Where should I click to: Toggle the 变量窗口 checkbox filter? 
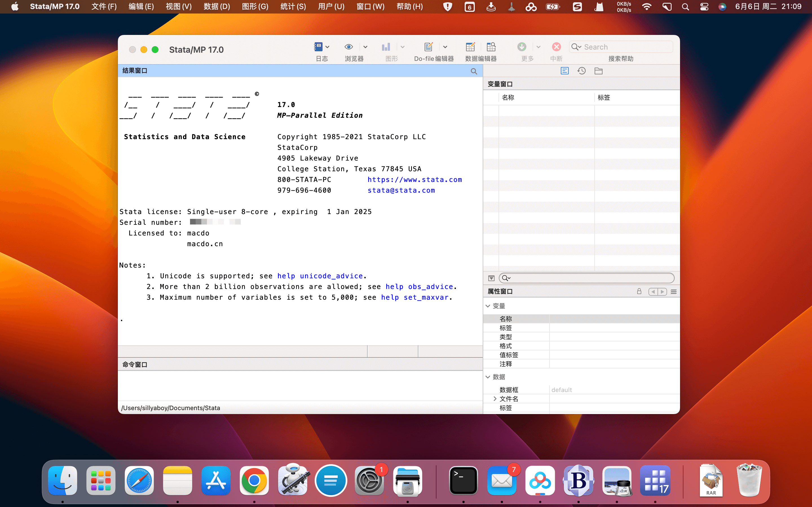[491, 278]
